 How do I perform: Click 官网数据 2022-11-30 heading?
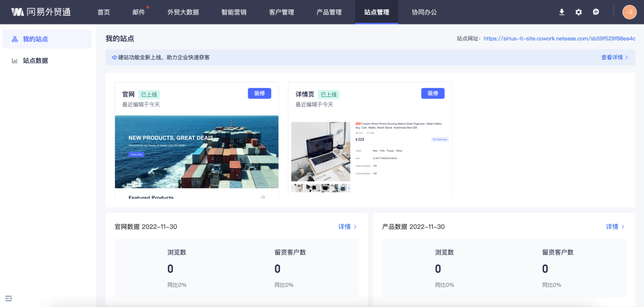tap(146, 226)
